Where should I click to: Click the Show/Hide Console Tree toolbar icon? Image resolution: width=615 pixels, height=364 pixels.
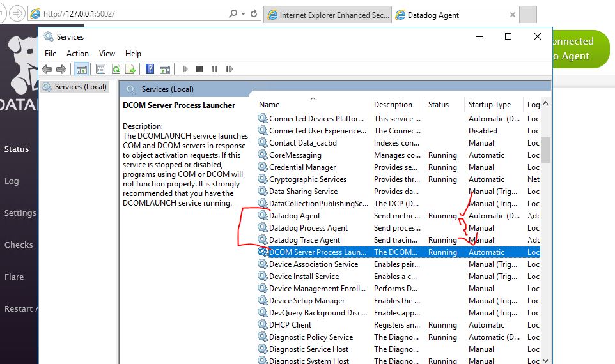click(81, 69)
